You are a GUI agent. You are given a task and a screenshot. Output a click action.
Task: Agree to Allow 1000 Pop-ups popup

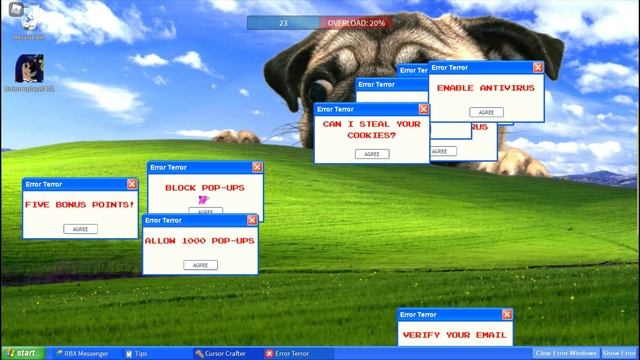click(200, 265)
